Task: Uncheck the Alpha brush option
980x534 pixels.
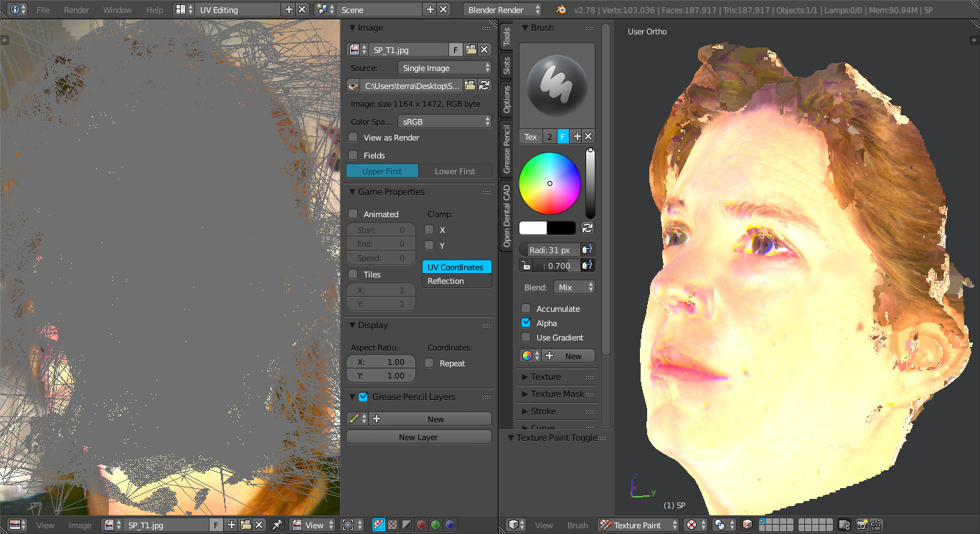Action: [x=526, y=323]
